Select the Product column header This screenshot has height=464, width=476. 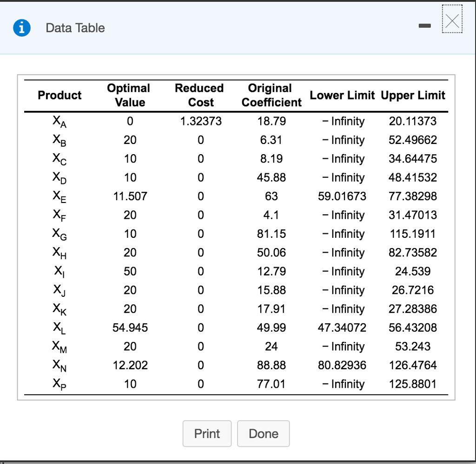pos(59,95)
